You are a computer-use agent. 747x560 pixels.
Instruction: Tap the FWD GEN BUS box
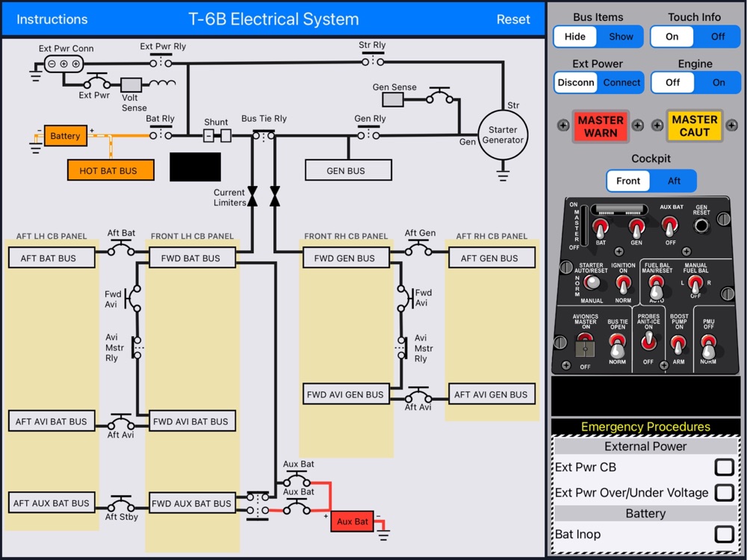point(346,258)
